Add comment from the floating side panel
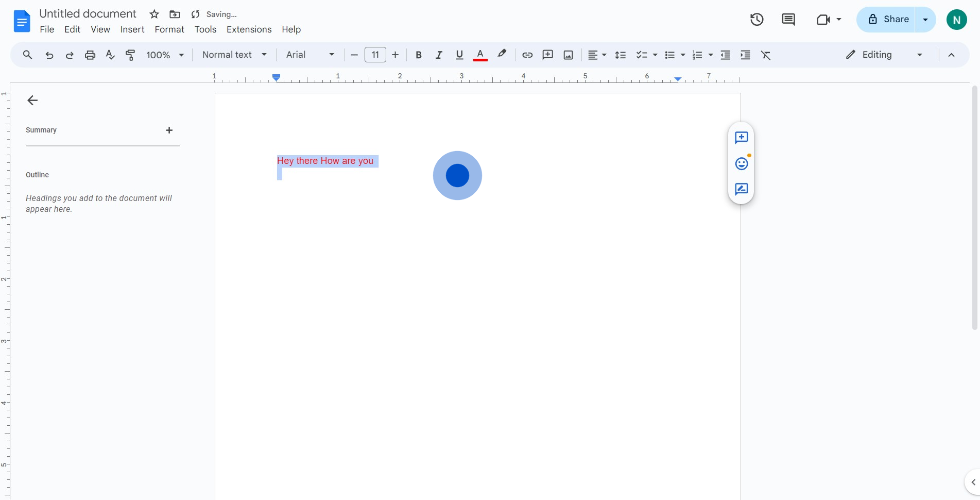Image resolution: width=980 pixels, height=500 pixels. (x=742, y=138)
